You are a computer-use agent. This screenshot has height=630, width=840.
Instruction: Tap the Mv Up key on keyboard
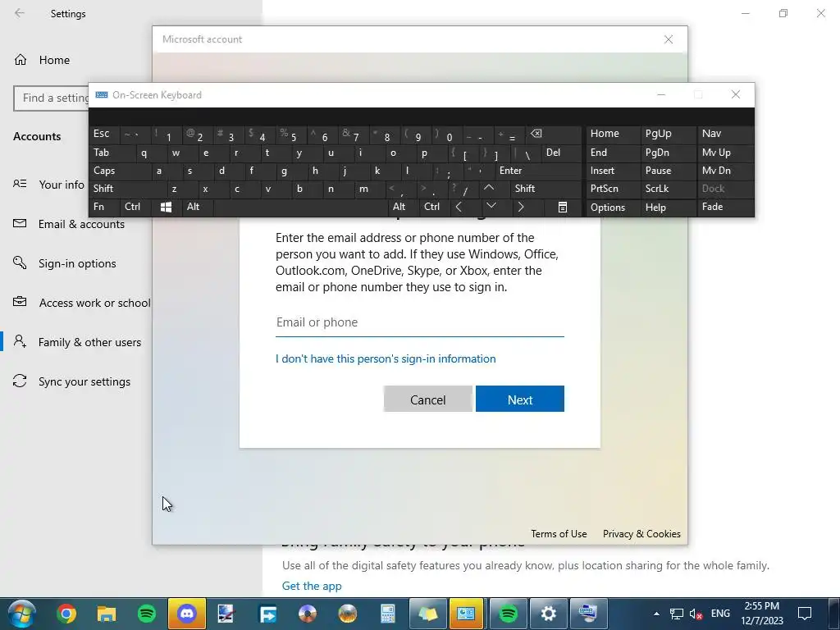click(x=725, y=153)
